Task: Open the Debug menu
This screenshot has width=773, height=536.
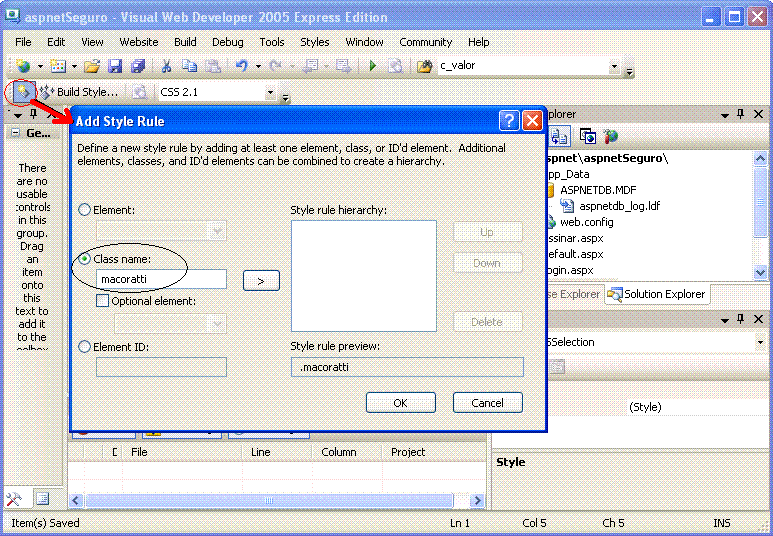Action: point(228,42)
